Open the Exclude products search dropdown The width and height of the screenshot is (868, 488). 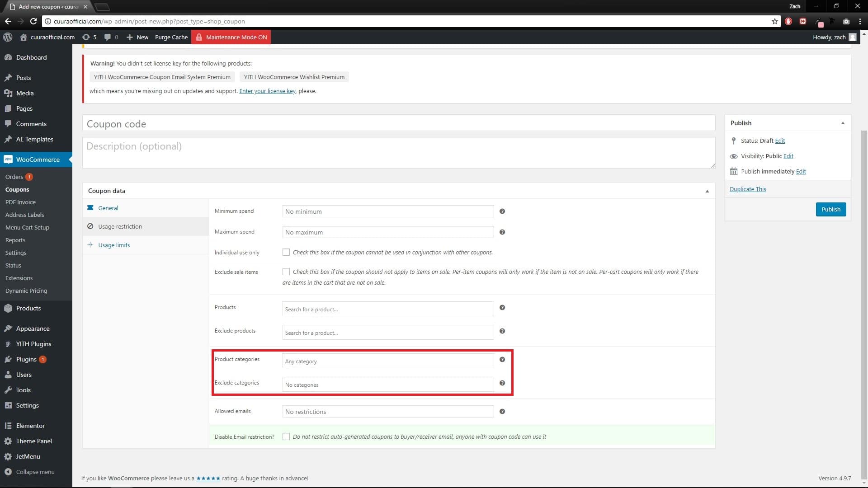click(388, 333)
